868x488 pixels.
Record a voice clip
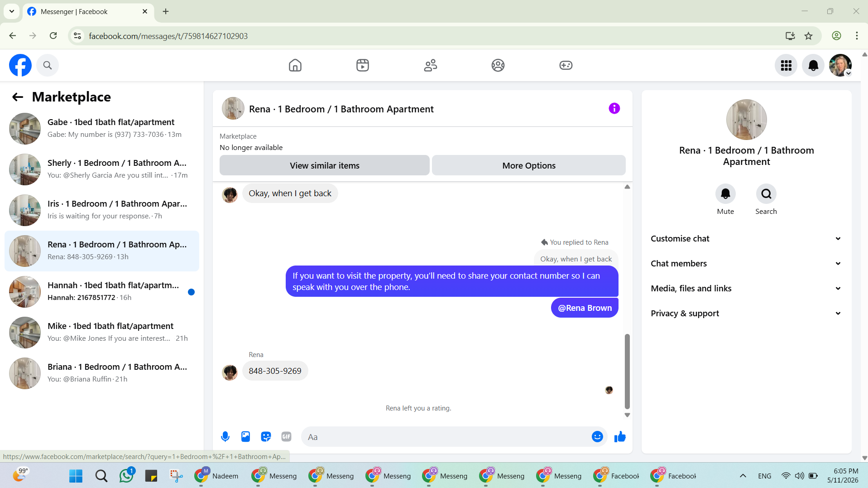pyautogui.click(x=225, y=437)
